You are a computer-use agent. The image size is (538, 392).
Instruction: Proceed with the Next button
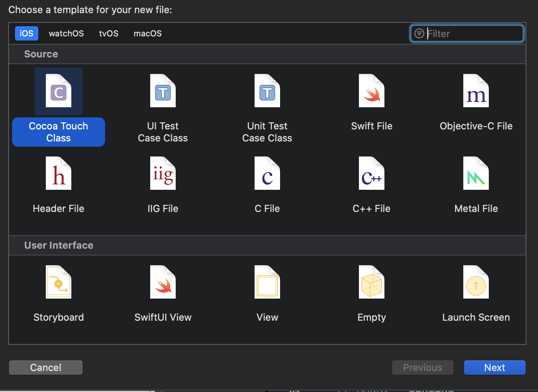click(x=495, y=368)
